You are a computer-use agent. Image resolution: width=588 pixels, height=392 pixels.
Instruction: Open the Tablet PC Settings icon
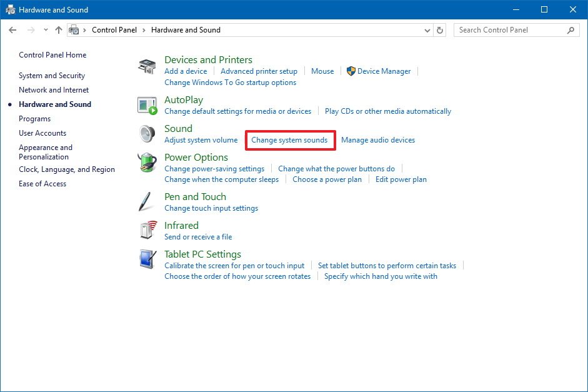click(147, 259)
